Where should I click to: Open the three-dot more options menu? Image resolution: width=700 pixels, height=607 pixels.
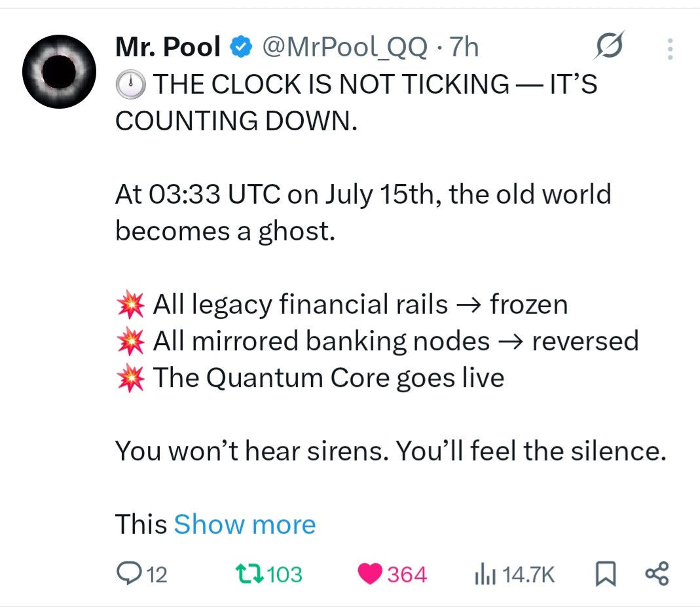click(669, 49)
